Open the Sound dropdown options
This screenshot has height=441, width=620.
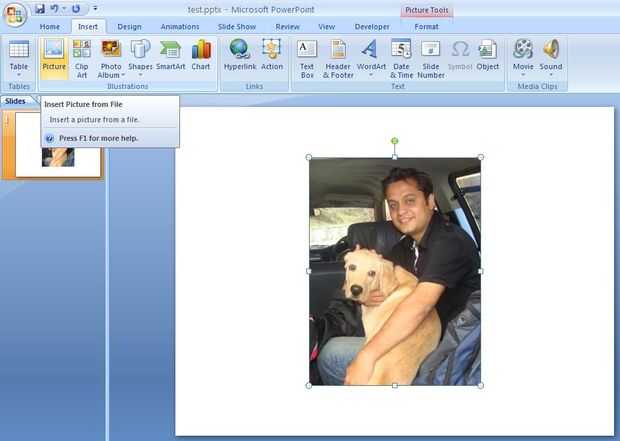point(550,75)
